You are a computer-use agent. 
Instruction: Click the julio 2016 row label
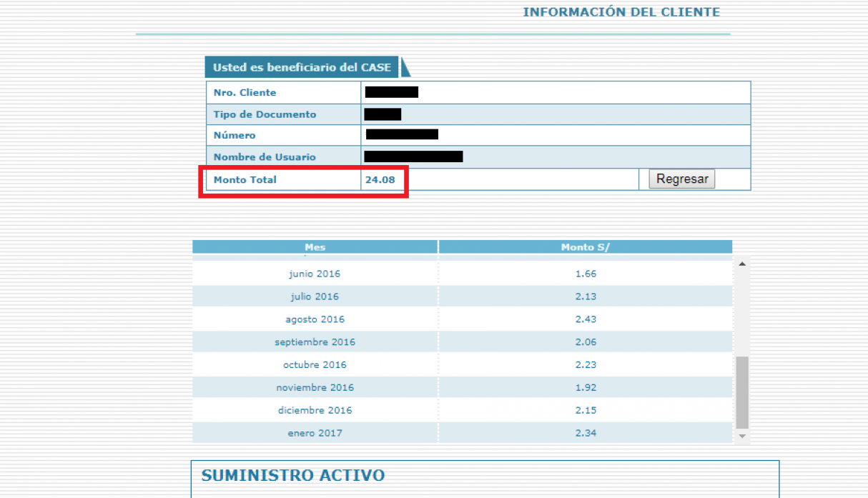point(315,297)
